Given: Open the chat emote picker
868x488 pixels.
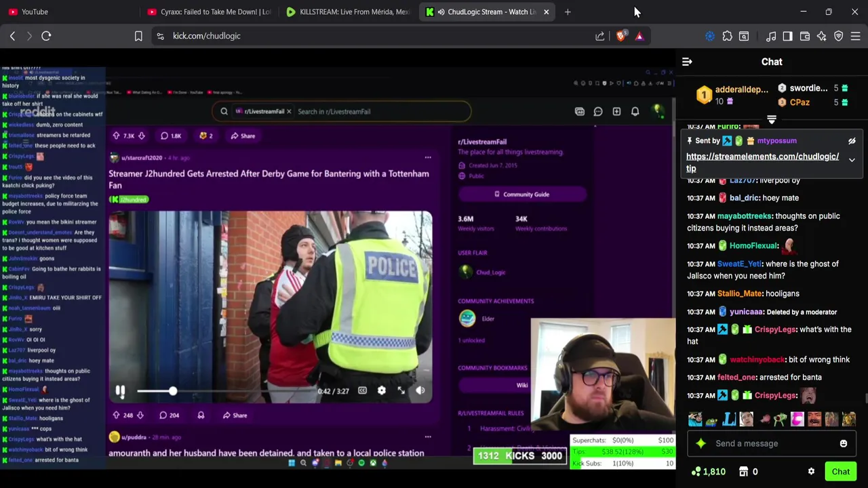Looking at the screenshot, I should pos(844,443).
